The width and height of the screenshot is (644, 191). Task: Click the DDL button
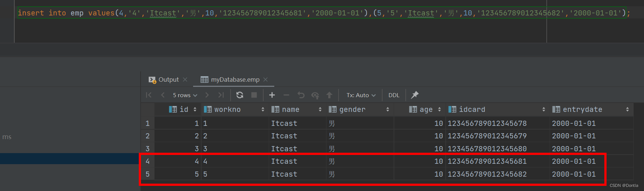click(x=394, y=95)
